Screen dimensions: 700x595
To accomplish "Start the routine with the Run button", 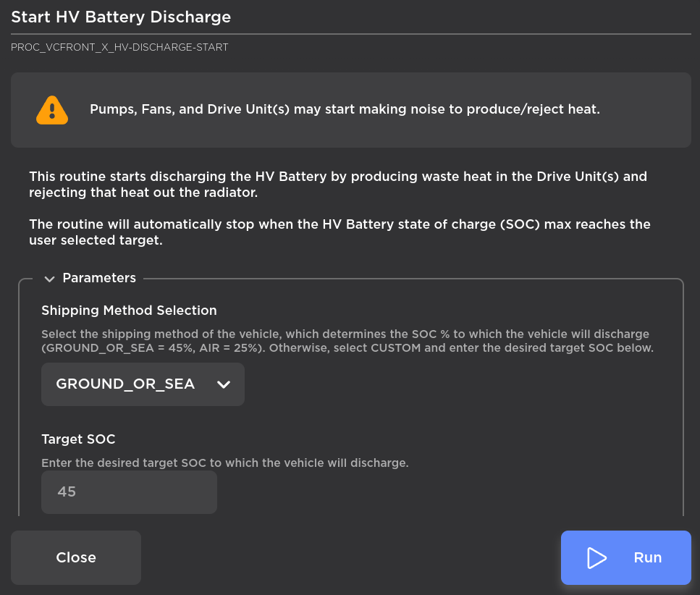I will (625, 557).
